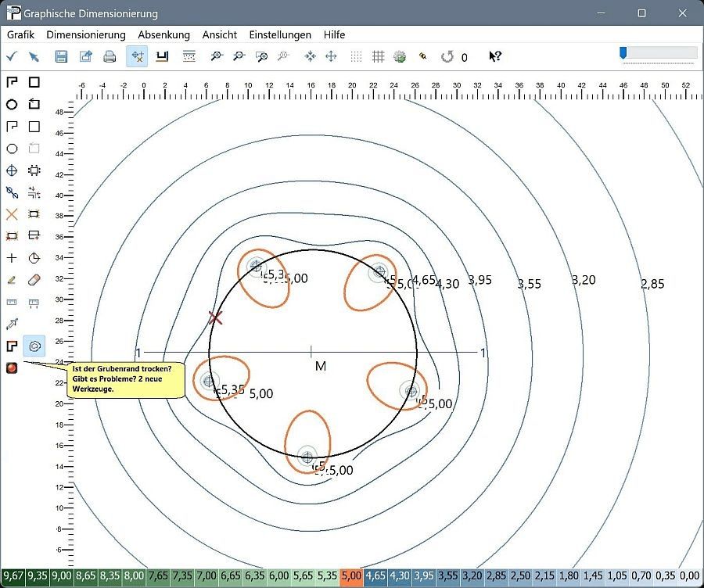Screen dimensions: 704x588
Task: Toggle the dotted grid display
Action: tap(357, 56)
